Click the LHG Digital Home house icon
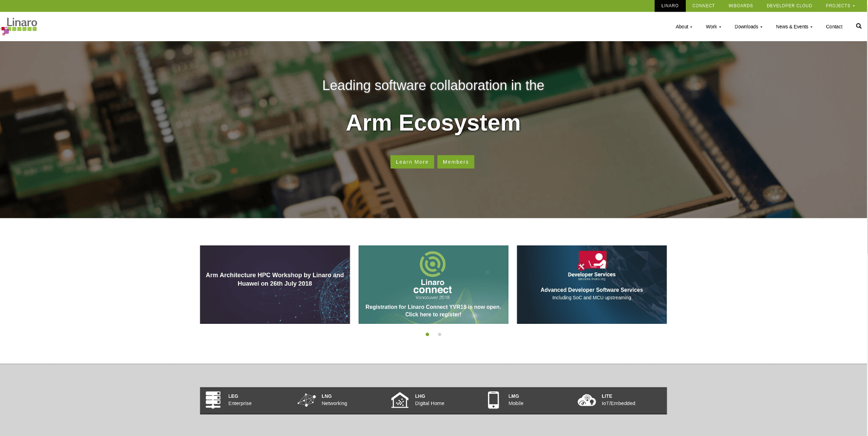The image size is (868, 436). pos(400,400)
